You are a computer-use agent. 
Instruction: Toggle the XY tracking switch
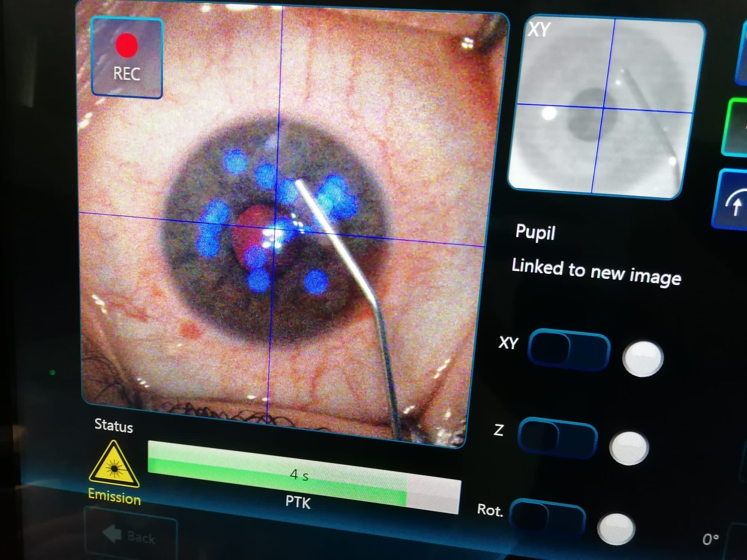pos(569,349)
